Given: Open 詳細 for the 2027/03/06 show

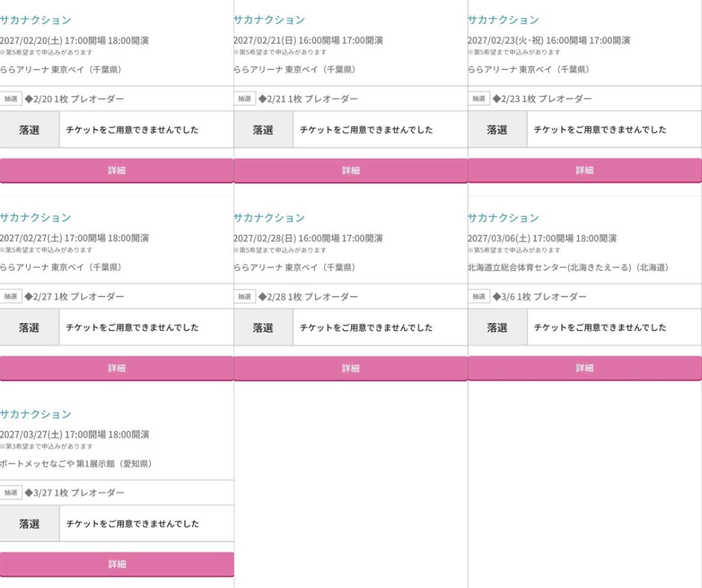Looking at the screenshot, I should pyautogui.click(x=585, y=368).
